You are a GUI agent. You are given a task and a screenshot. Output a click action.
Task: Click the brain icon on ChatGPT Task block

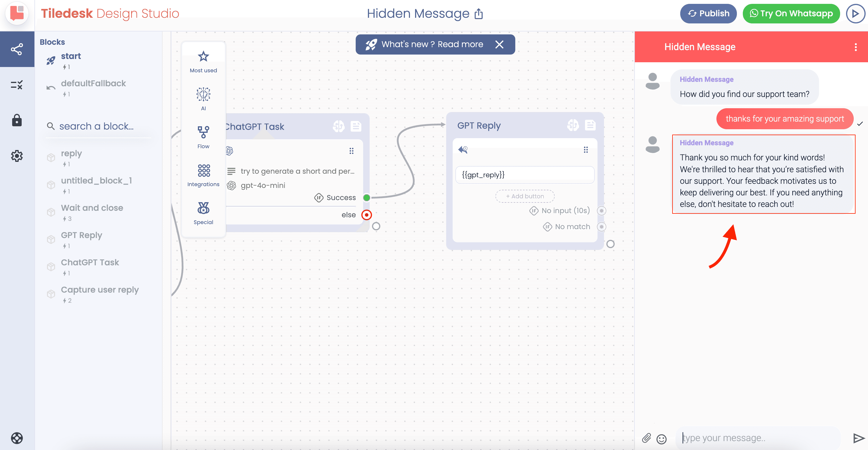click(339, 126)
